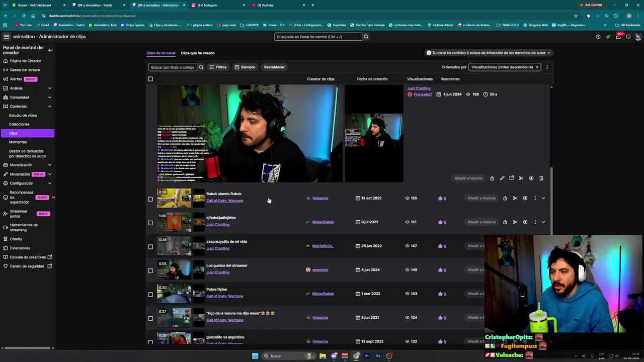Check the Rubok siendo Rubok clip checkbox
644x362 pixels.
150,199
